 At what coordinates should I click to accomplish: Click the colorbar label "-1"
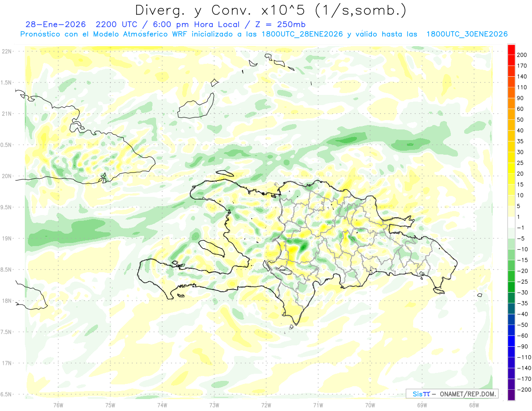pos(521,228)
